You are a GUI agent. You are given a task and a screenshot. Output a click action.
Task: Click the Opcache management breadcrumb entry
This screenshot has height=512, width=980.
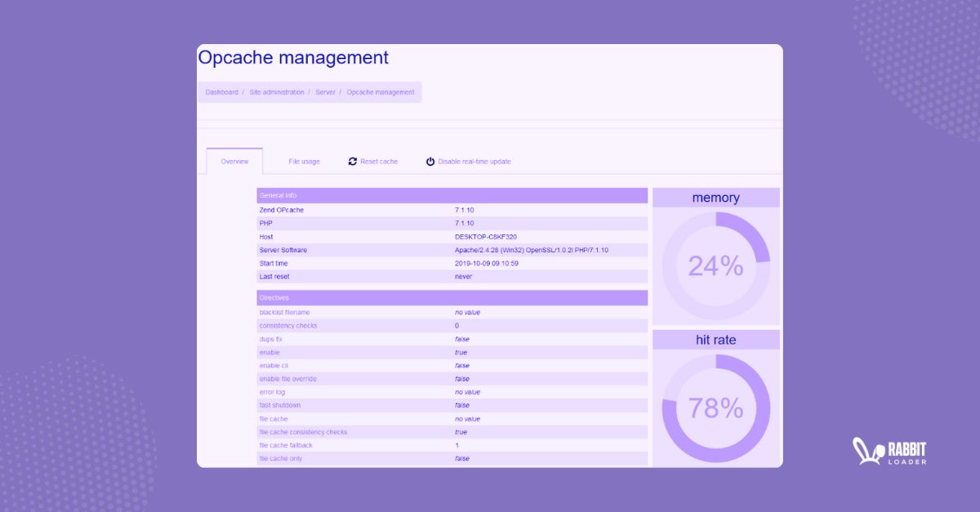pyautogui.click(x=380, y=91)
